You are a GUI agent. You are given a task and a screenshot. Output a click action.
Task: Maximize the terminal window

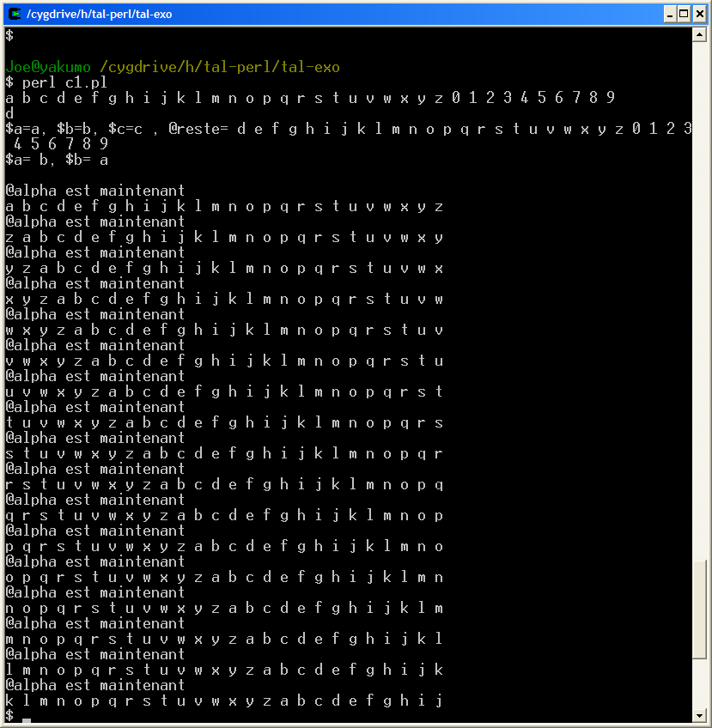pos(684,14)
